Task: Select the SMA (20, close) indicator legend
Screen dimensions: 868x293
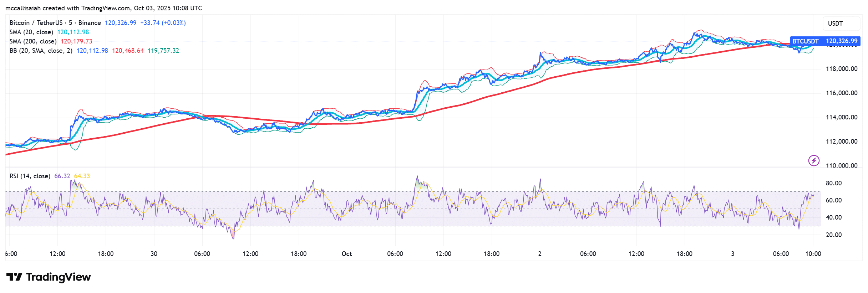Action: [x=31, y=32]
